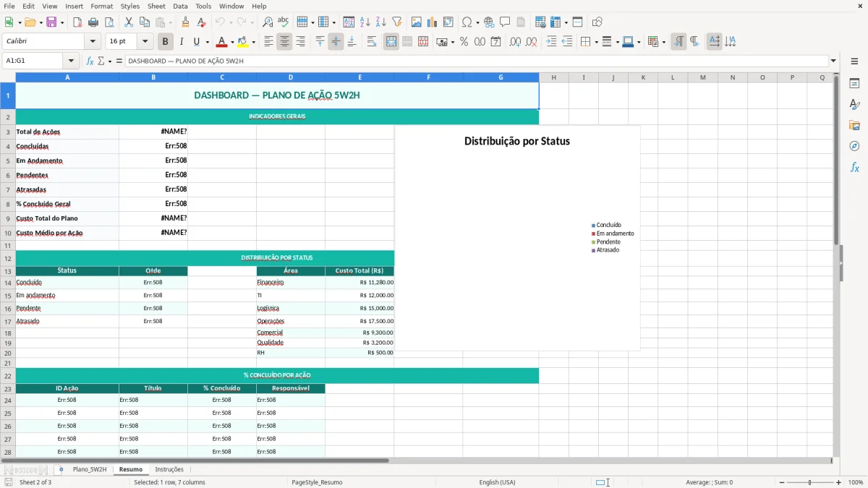
Task: Toggle Print Preview
Action: pos(109,22)
